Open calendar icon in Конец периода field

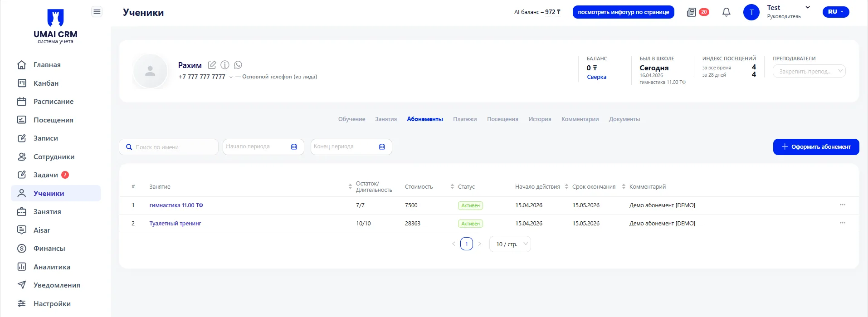[382, 147]
